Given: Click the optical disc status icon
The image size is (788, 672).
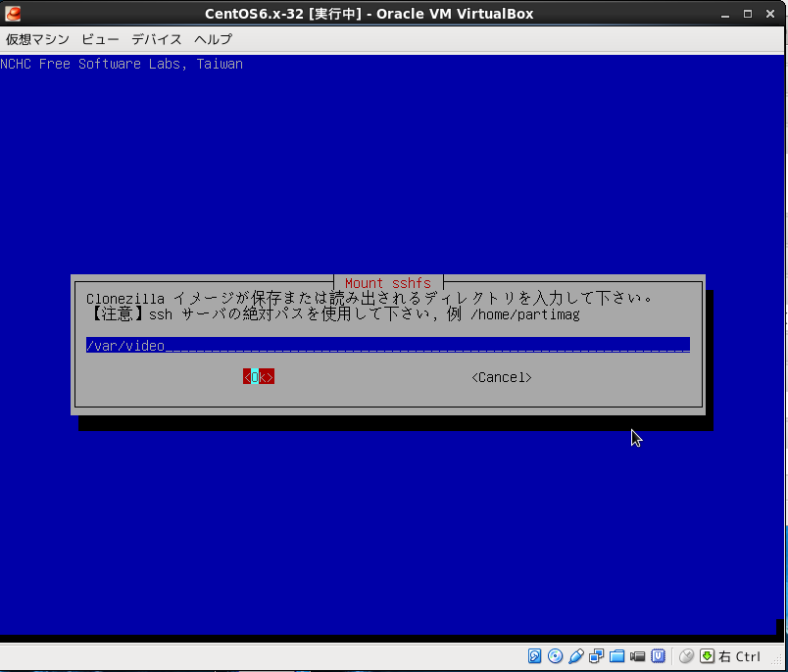Looking at the screenshot, I should coord(556,656).
